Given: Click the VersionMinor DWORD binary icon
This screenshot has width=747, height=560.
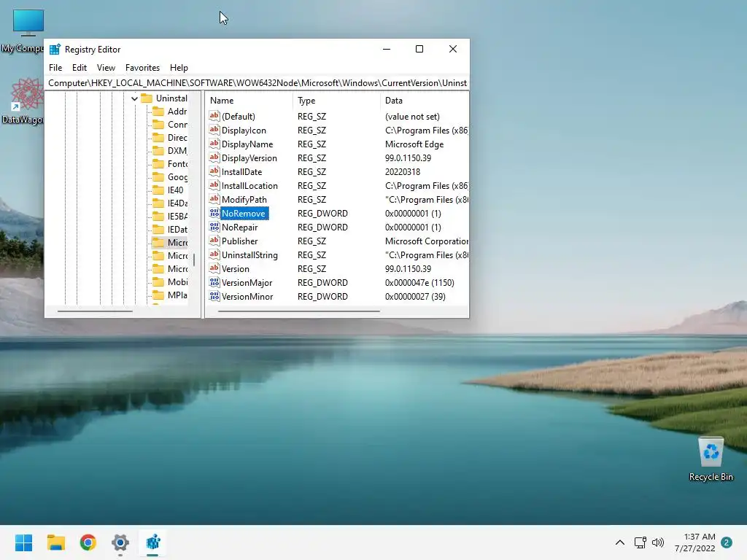Looking at the screenshot, I should (x=214, y=296).
